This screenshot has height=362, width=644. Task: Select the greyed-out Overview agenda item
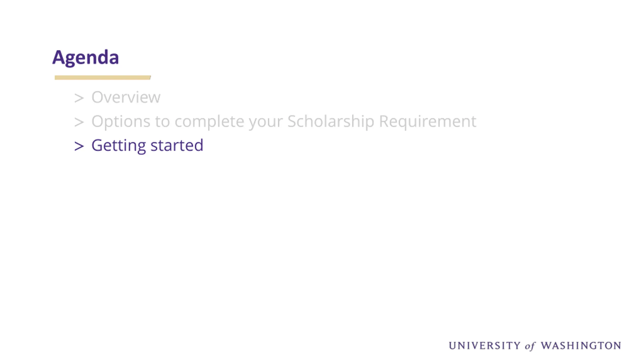click(x=126, y=97)
